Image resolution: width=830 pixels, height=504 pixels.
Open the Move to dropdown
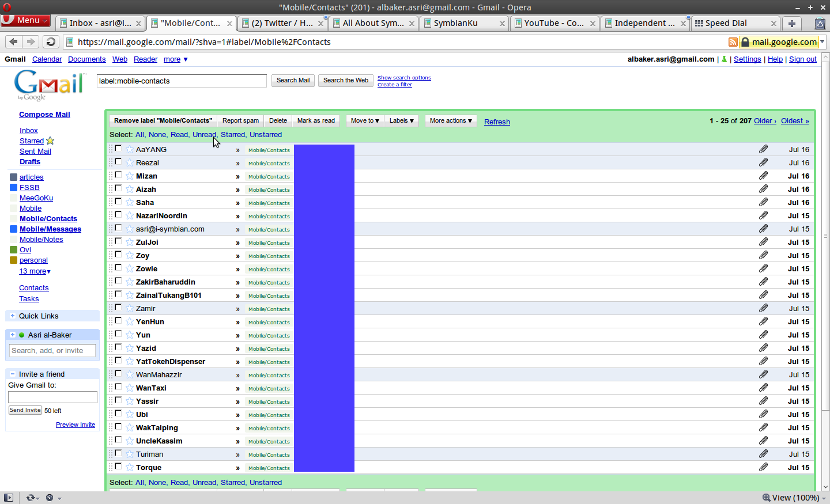pos(364,120)
